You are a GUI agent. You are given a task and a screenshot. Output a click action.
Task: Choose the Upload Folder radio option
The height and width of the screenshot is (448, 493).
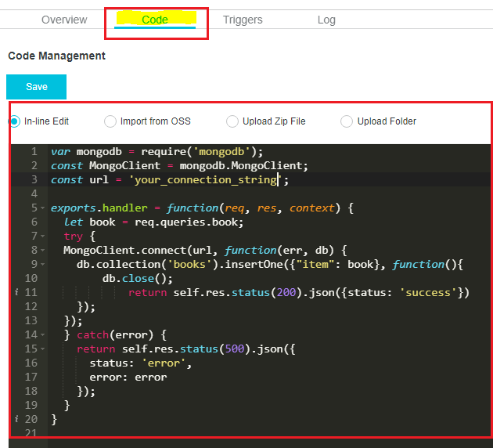(346, 121)
